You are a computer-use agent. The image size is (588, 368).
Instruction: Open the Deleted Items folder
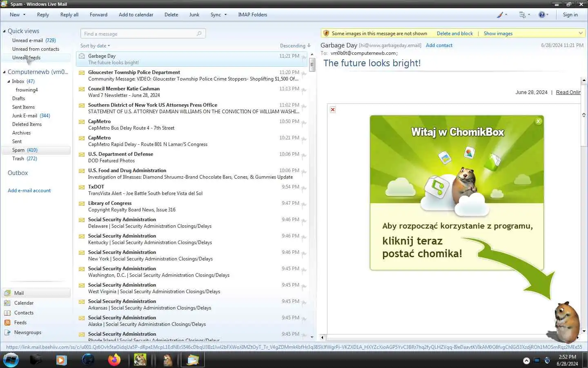tap(27, 124)
